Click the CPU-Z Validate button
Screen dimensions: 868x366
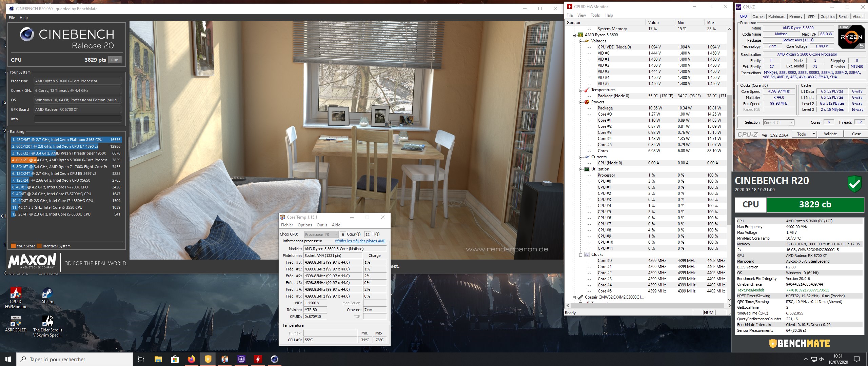[x=830, y=134]
